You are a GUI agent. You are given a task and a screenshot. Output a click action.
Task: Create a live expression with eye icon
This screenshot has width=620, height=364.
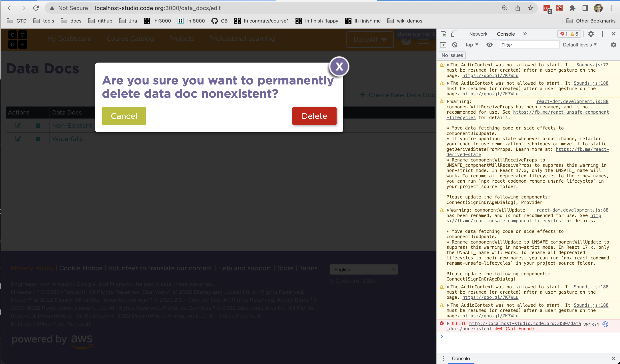click(490, 45)
